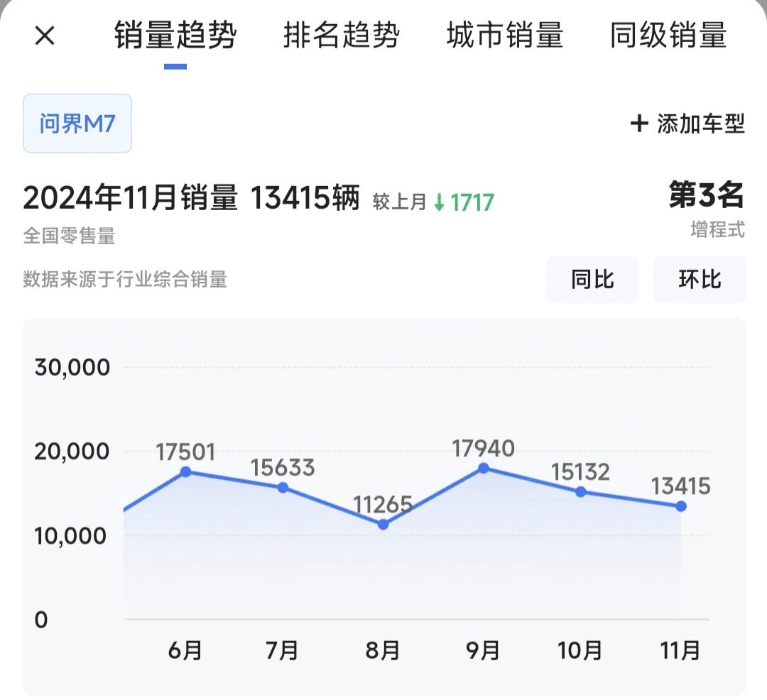Tap the 11月 axis label

coord(680,650)
